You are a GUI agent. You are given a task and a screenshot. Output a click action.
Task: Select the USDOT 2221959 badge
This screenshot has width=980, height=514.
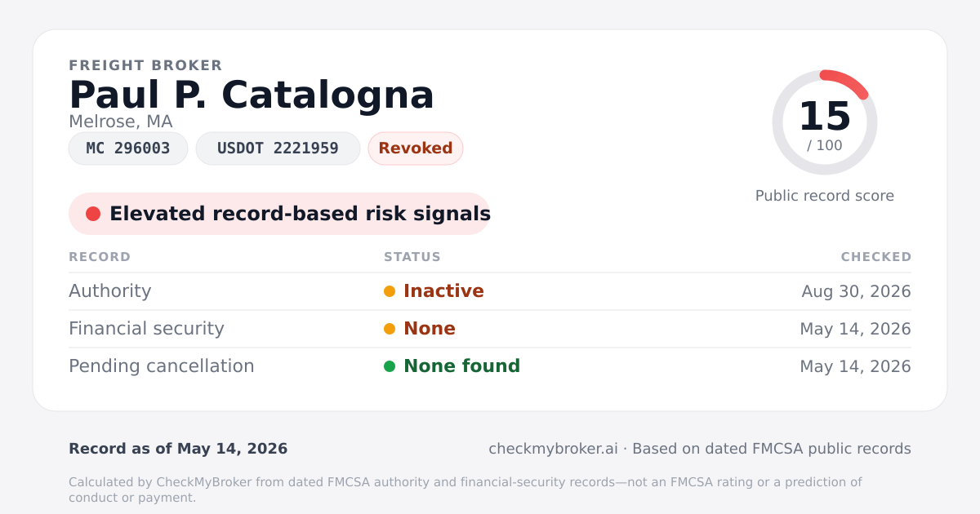pyautogui.click(x=278, y=148)
